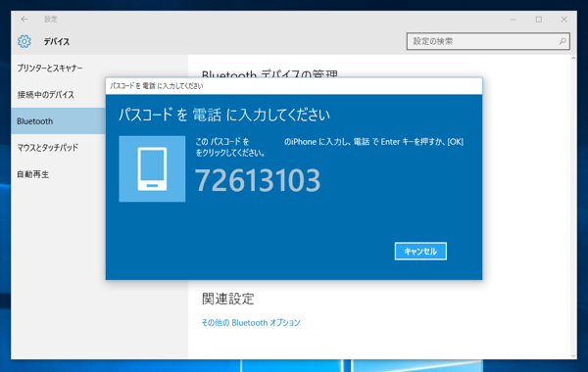Image resolution: width=588 pixels, height=372 pixels.
Task: Click the passcode number 72613103
Action: (258, 180)
